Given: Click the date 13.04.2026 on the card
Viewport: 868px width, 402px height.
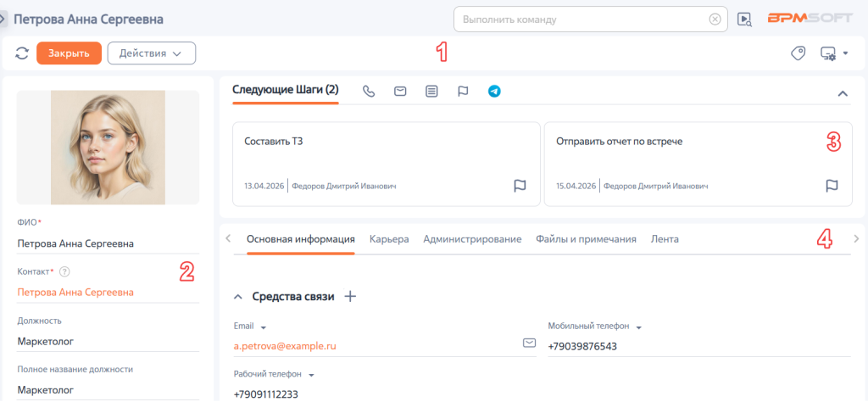Looking at the screenshot, I should pyautogui.click(x=264, y=186).
